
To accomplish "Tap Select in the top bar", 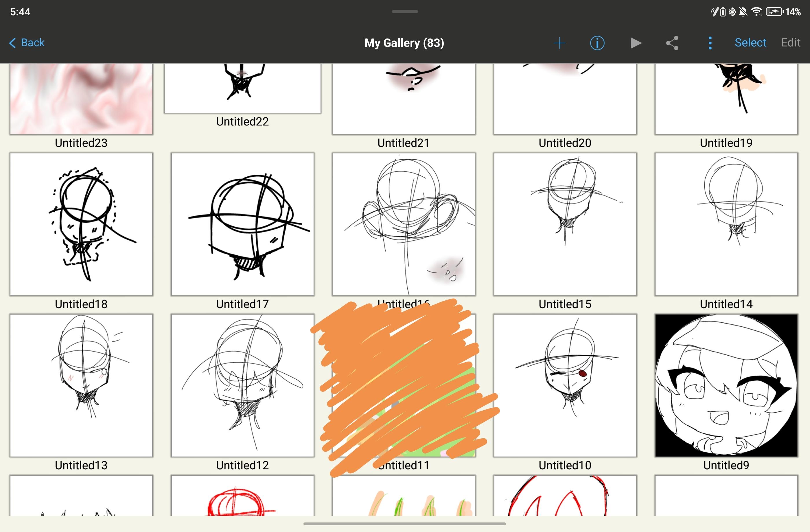I will pyautogui.click(x=750, y=43).
